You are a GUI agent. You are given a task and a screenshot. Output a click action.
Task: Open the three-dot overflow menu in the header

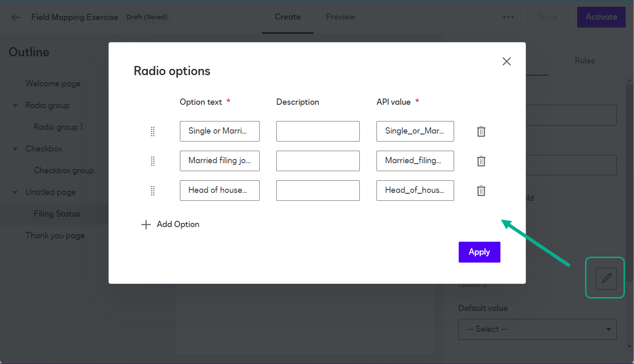(x=508, y=17)
